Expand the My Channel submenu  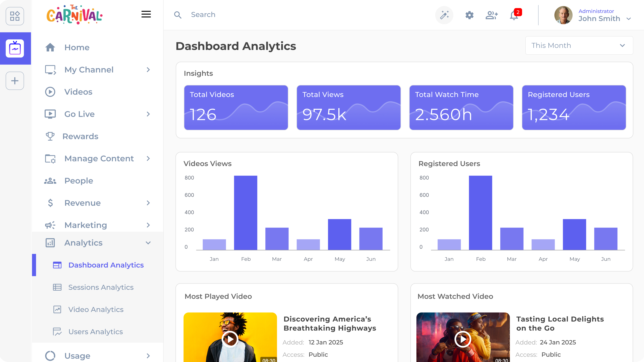point(148,70)
